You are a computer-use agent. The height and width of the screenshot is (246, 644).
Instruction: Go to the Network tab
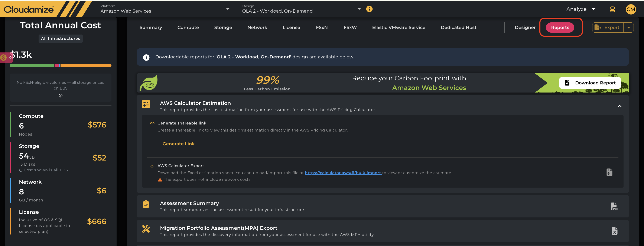pos(257,27)
